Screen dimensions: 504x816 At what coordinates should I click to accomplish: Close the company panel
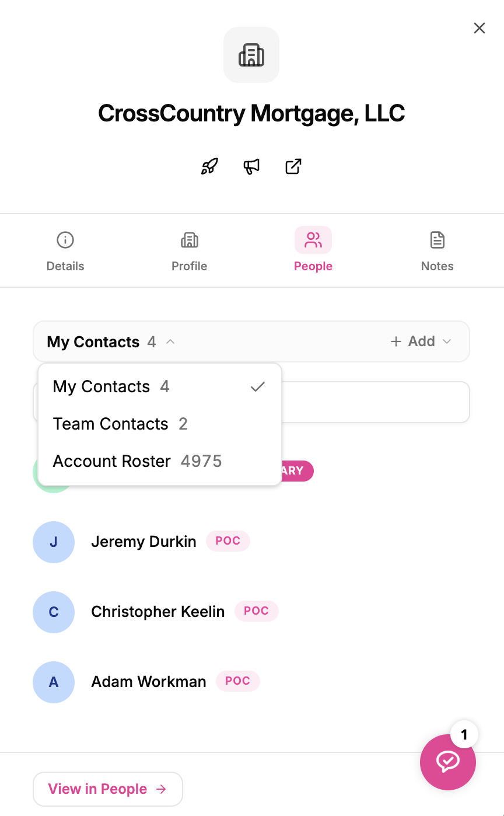tap(480, 28)
